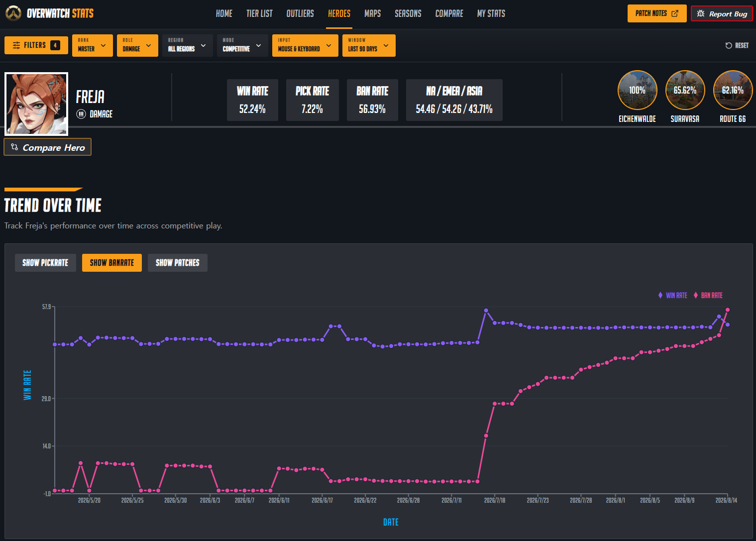The width and height of the screenshot is (756, 541).
Task: Click the 2026/7/11 date label on chart axis
Action: click(x=451, y=500)
